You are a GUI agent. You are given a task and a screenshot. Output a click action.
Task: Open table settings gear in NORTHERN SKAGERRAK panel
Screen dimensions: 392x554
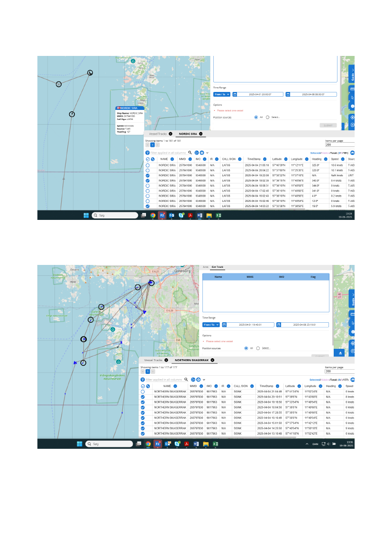tap(198, 380)
